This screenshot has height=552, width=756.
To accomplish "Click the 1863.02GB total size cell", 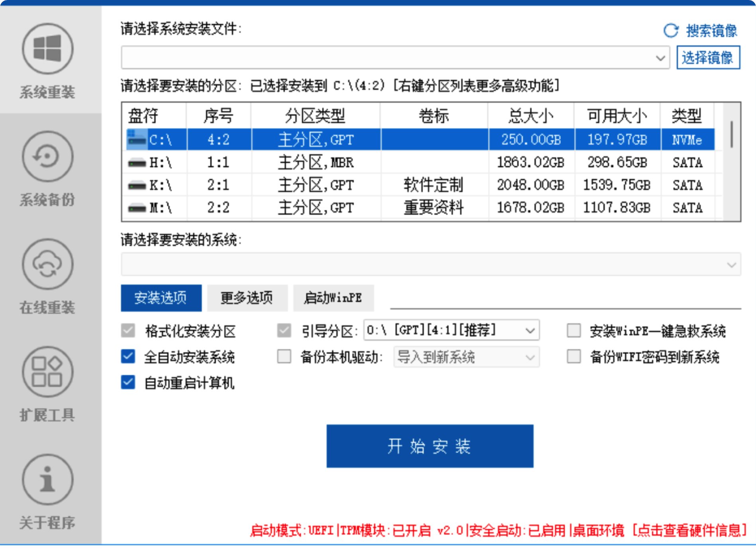I will pos(531,162).
